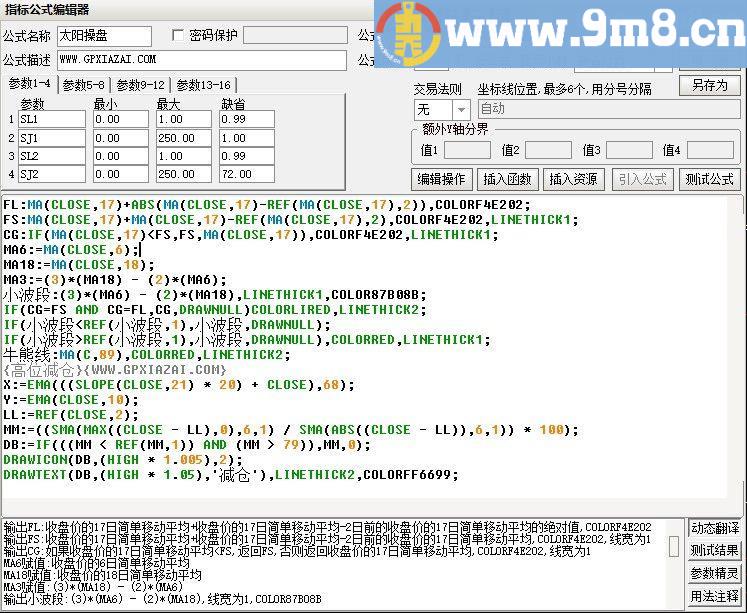Image resolution: width=747 pixels, height=613 pixels.
Task: Click the 公式描述 input field
Action: (202, 60)
